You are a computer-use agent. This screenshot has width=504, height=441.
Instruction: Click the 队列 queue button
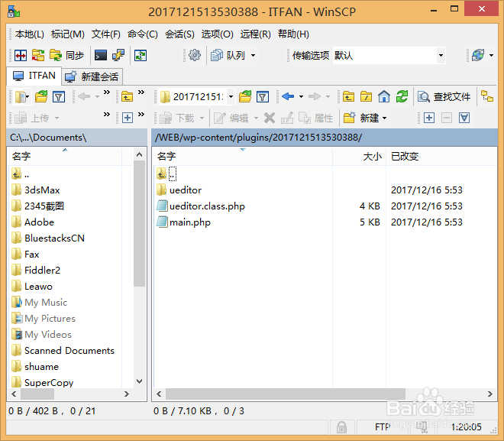pyautogui.click(x=228, y=55)
